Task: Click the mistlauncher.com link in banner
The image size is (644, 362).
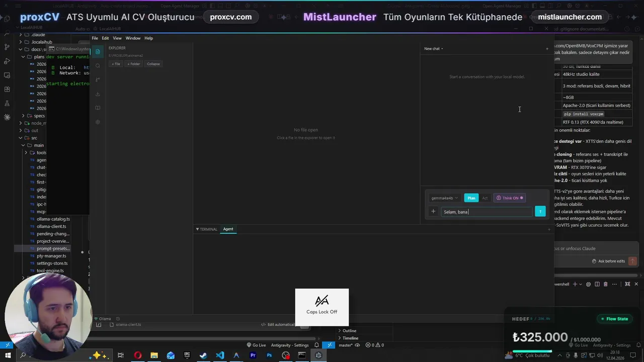Action: (570, 17)
